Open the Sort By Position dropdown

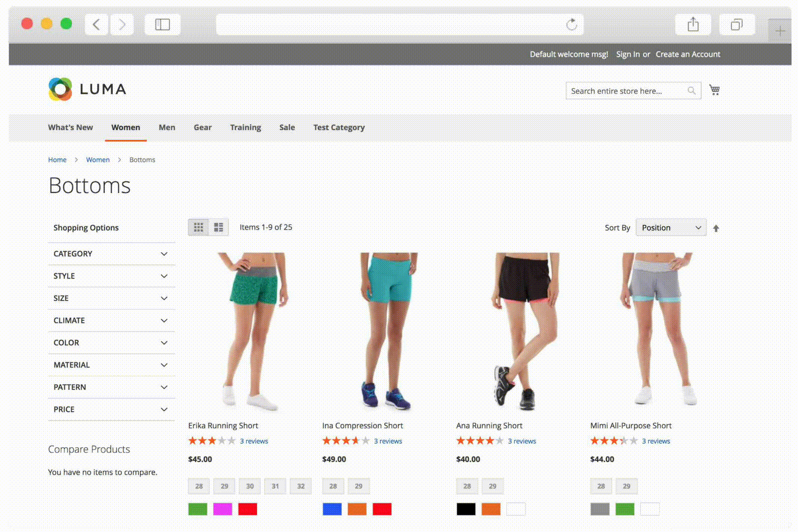coord(671,228)
